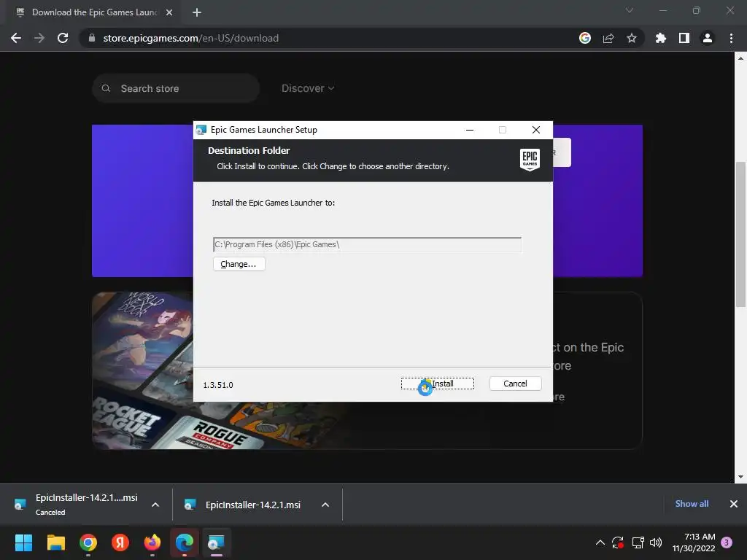Expand options for the canceled EpicInstaller download
Screen dimensions: 747x560
coord(155,505)
